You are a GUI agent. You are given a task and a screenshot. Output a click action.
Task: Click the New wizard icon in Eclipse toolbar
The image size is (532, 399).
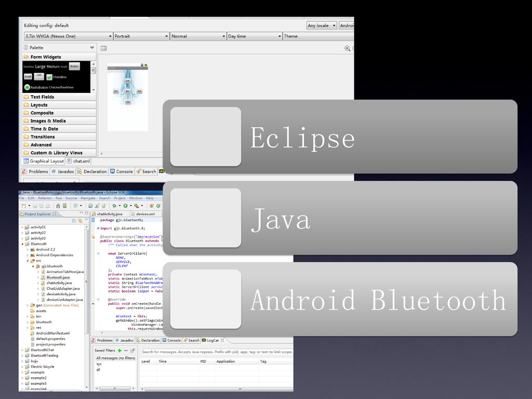pos(24,206)
